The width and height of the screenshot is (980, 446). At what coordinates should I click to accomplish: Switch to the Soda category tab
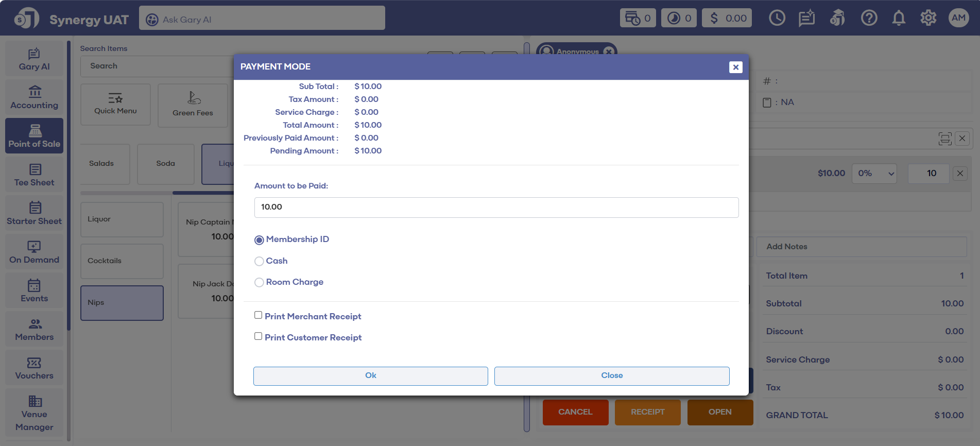pyautogui.click(x=165, y=164)
